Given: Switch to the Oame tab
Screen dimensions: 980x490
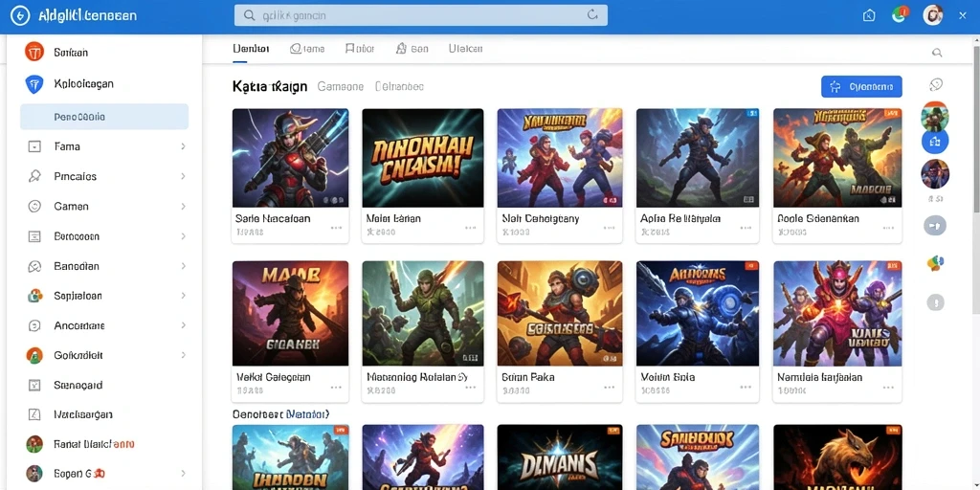Looking at the screenshot, I should (307, 49).
